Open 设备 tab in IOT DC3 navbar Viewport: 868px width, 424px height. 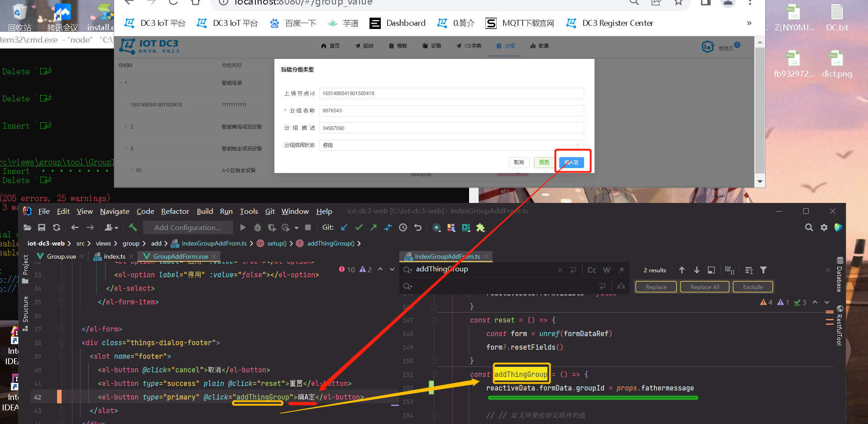point(432,46)
